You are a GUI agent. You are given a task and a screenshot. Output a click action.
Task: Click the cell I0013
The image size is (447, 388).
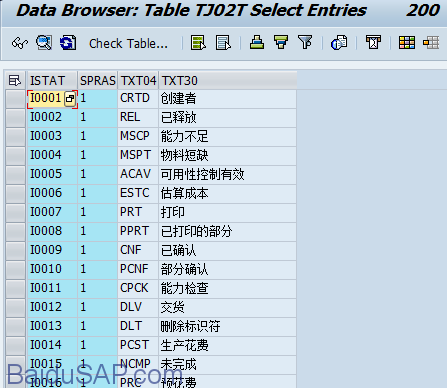[x=52, y=327]
